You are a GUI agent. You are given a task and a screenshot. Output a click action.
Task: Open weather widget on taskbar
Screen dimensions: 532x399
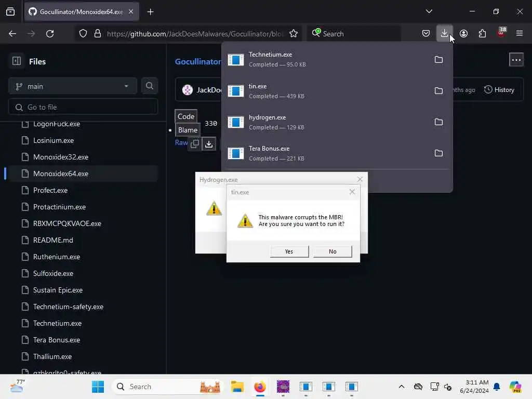(17, 386)
